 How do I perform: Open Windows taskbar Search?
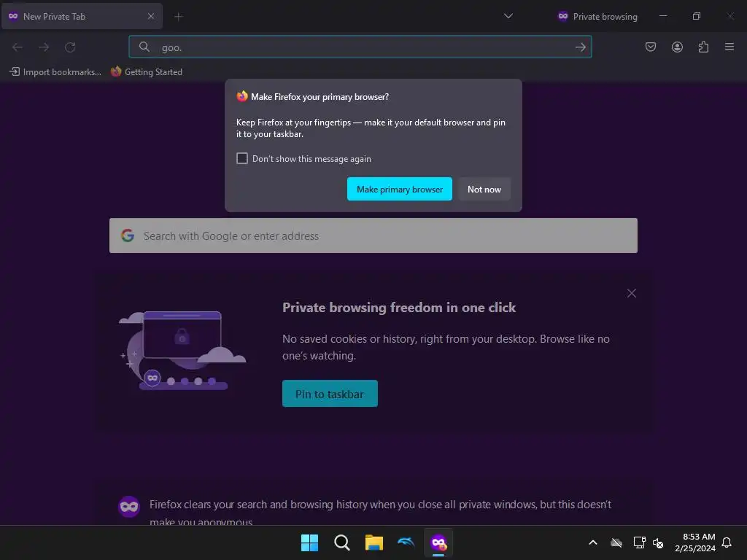point(341,542)
